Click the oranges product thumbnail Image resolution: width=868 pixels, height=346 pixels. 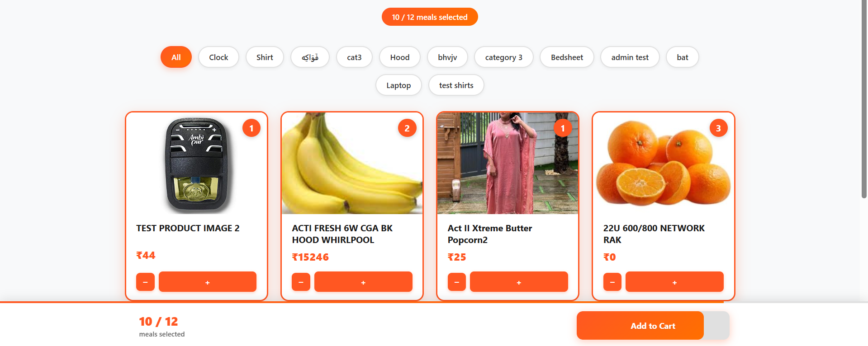tap(663, 164)
